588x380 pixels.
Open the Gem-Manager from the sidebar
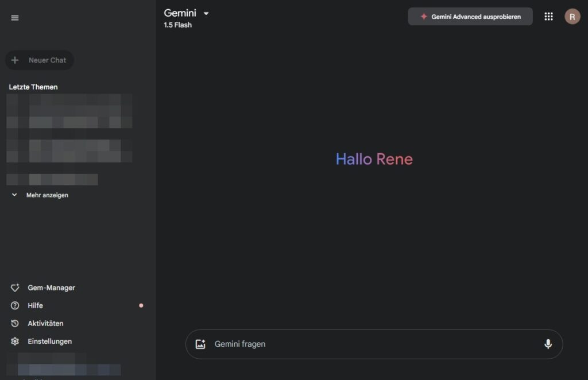(51, 288)
